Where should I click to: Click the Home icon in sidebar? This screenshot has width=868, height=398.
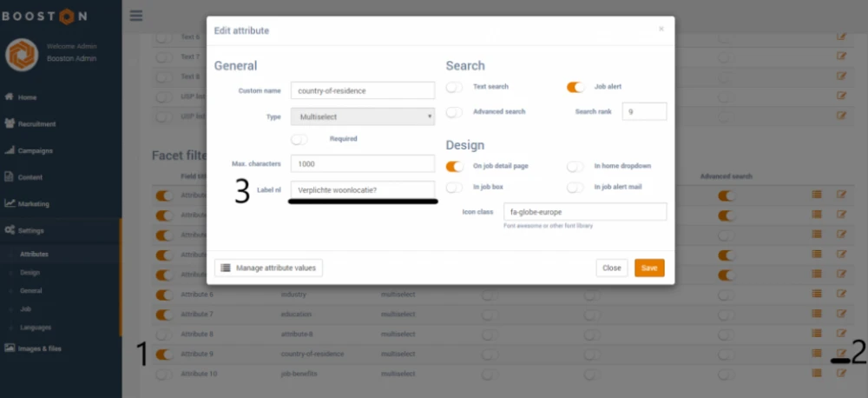click(x=10, y=97)
